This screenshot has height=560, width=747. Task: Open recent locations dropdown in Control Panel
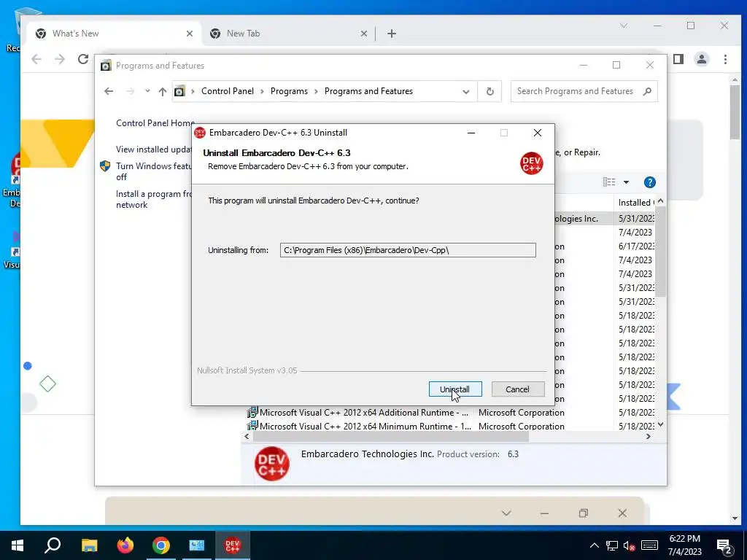[147, 91]
